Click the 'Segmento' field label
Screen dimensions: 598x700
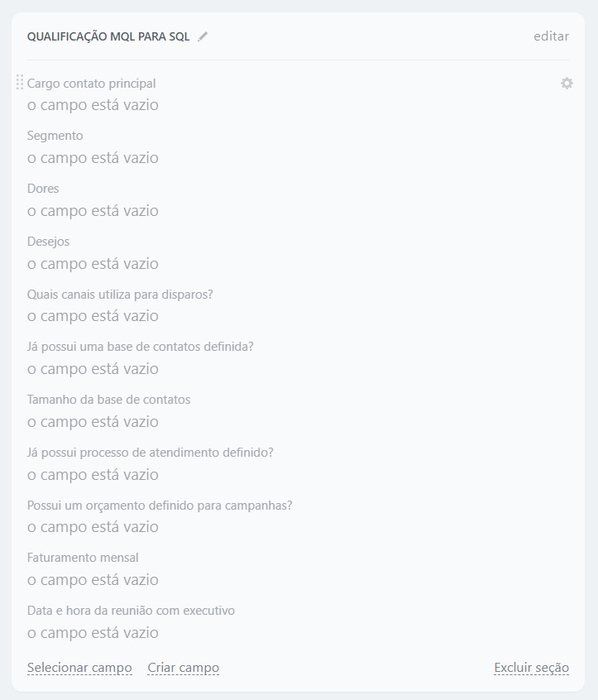pyautogui.click(x=55, y=136)
